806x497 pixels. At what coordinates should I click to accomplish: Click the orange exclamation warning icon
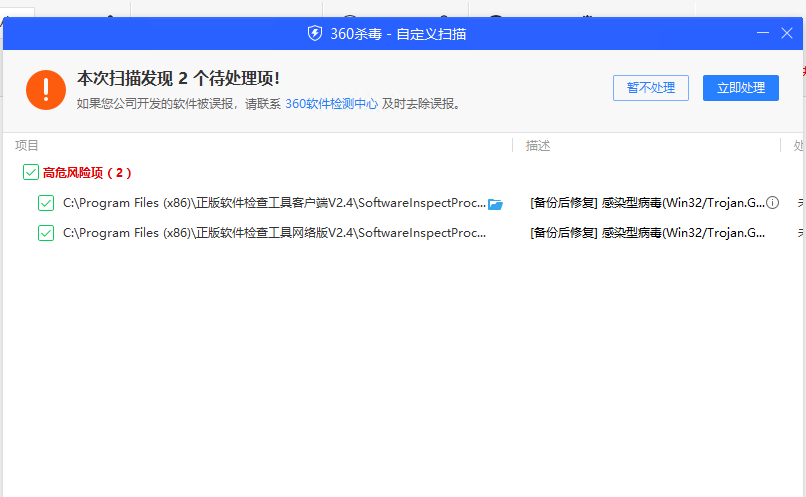pyautogui.click(x=46, y=90)
